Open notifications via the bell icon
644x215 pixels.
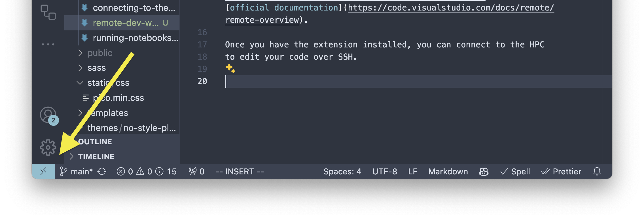(597, 171)
